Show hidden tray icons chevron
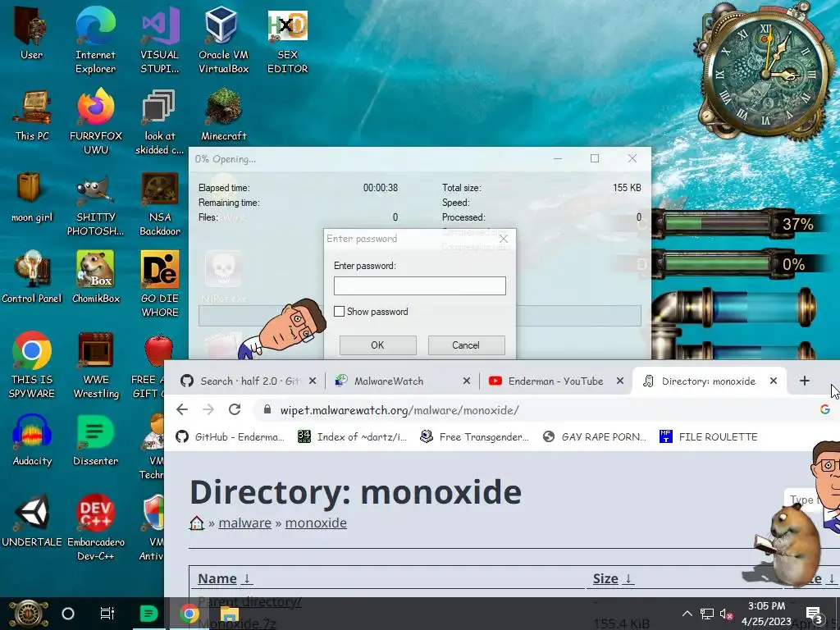Screen dimensions: 840x630 tap(687, 614)
